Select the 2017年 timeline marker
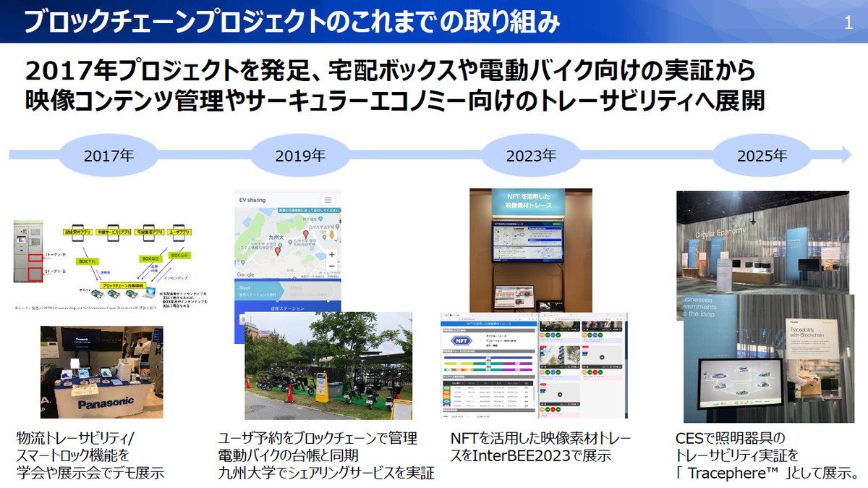868x488 pixels. (x=109, y=155)
